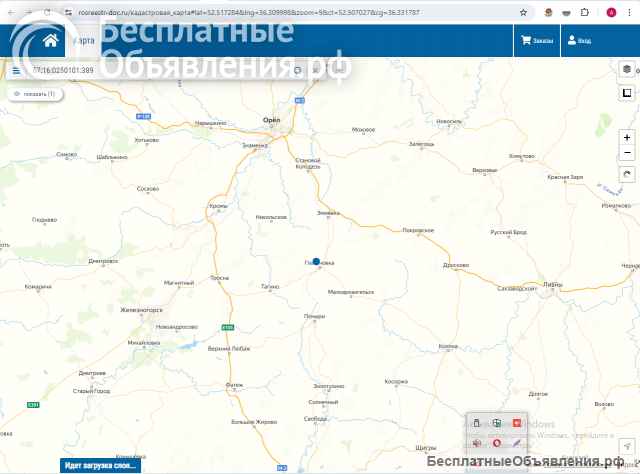
Task: Click the Покровское label on map
Action: click(418, 230)
